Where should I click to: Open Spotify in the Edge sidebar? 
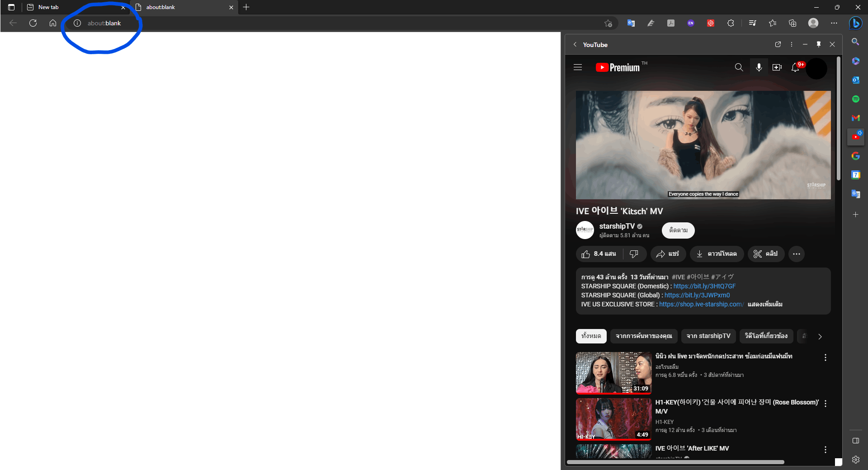click(x=856, y=99)
